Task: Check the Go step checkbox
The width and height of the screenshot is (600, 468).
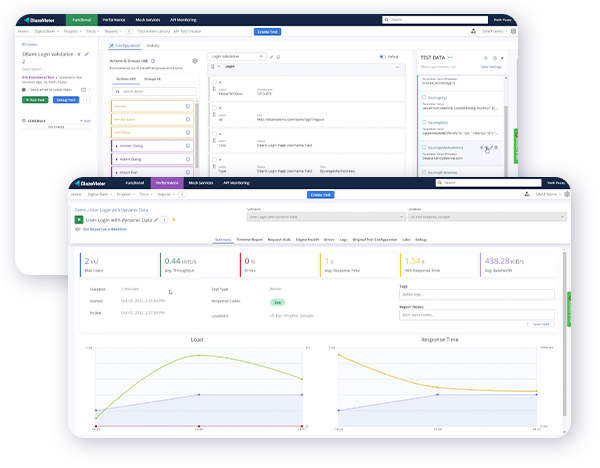Action: click(x=214, y=108)
